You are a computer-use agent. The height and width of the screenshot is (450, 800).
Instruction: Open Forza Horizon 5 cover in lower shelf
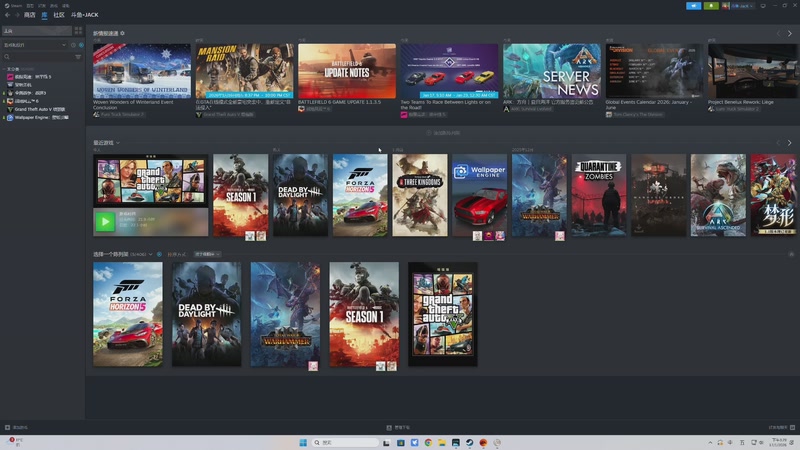[128, 314]
